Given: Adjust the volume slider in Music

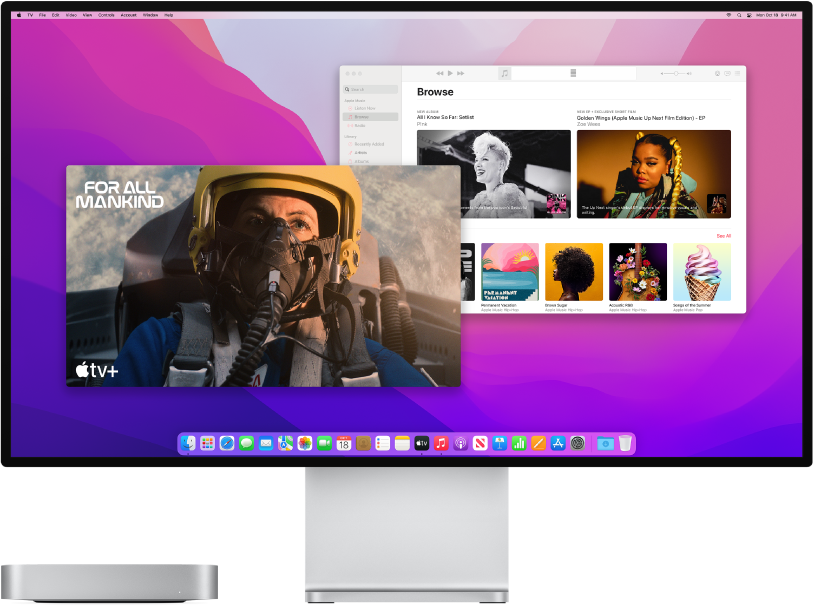Looking at the screenshot, I should pos(676,73).
